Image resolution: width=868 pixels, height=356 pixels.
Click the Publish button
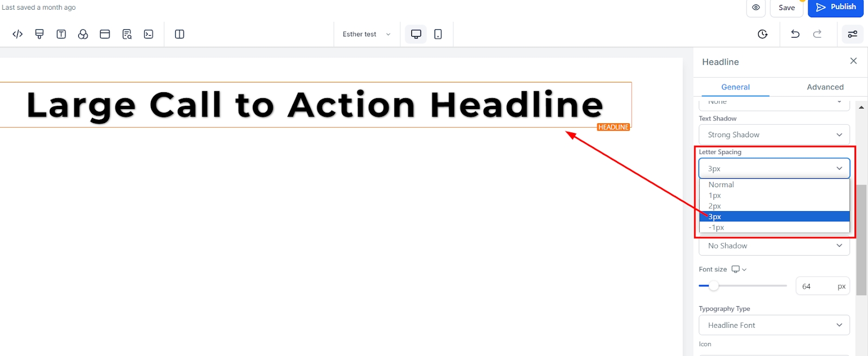836,7
